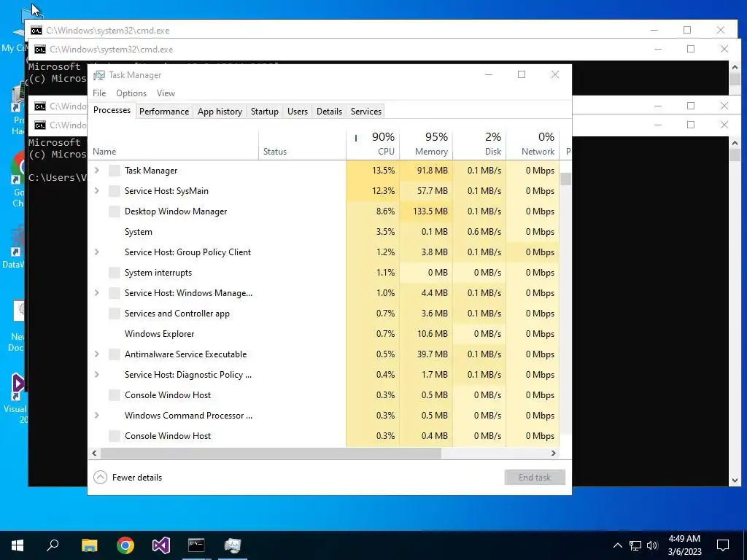747x560 pixels.
Task: Expand the Task Manager process group
Action: [97, 171]
